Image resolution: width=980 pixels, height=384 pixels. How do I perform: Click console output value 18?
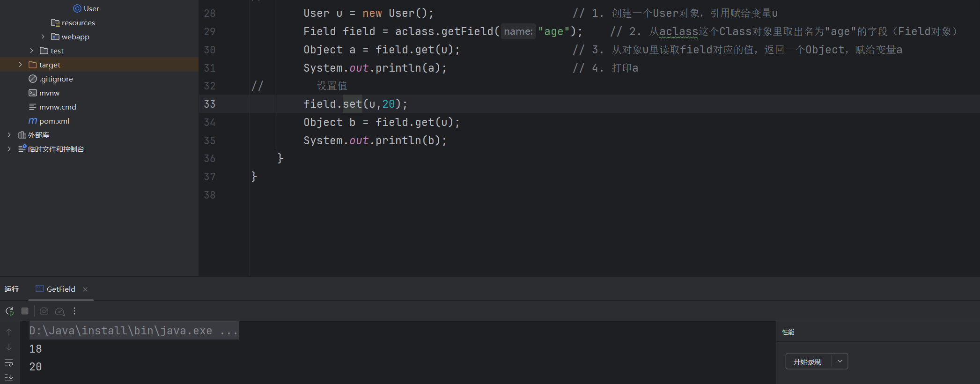tap(36, 349)
